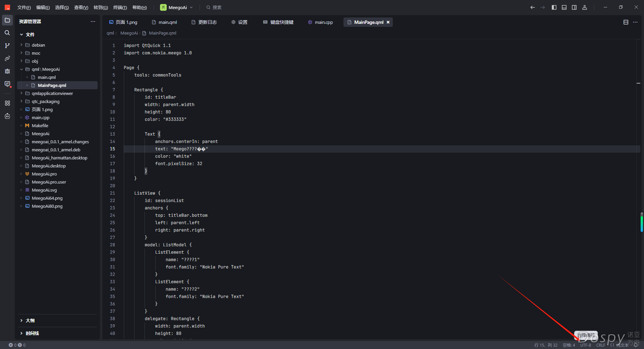
Task: Switch to the 设置 tab
Action: (x=239, y=22)
